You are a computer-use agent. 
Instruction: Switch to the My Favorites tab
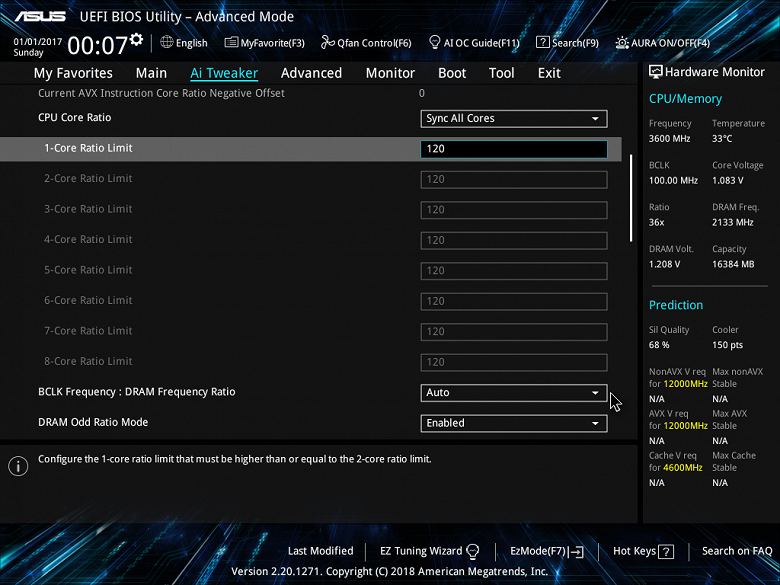[73, 73]
